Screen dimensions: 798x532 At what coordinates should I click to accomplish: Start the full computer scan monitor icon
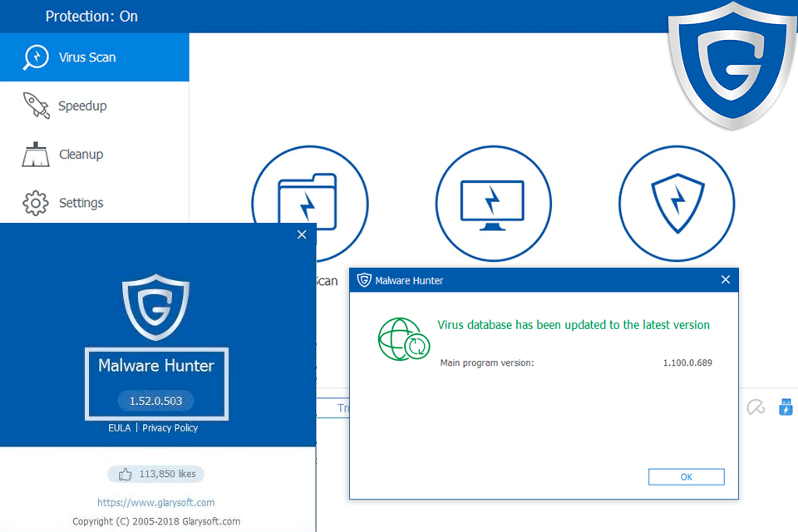[x=493, y=204]
